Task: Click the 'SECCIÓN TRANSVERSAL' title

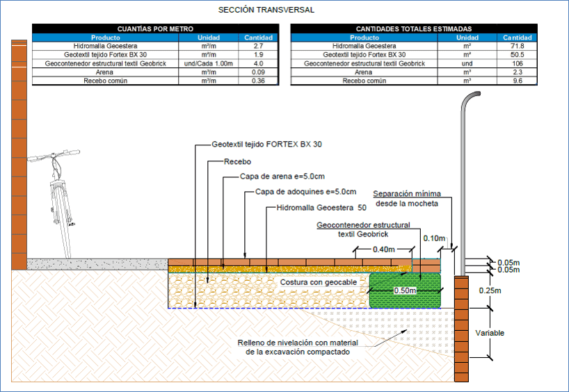Action: coord(266,10)
